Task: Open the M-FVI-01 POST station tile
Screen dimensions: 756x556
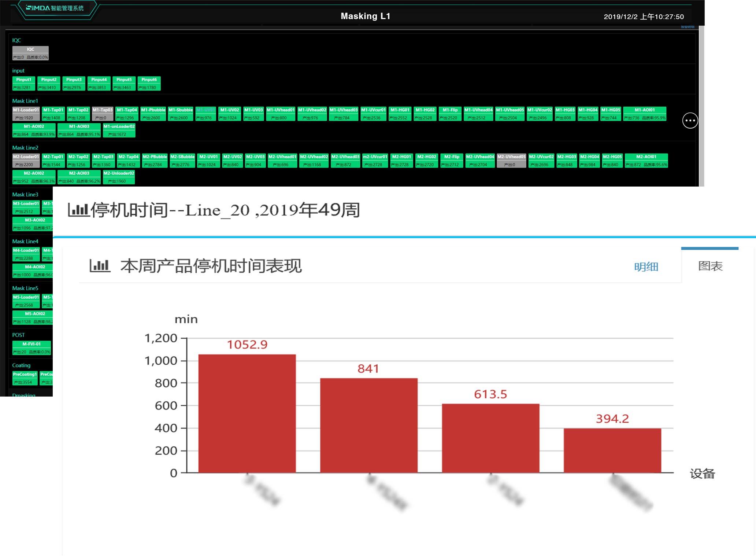Action: pyautogui.click(x=31, y=348)
